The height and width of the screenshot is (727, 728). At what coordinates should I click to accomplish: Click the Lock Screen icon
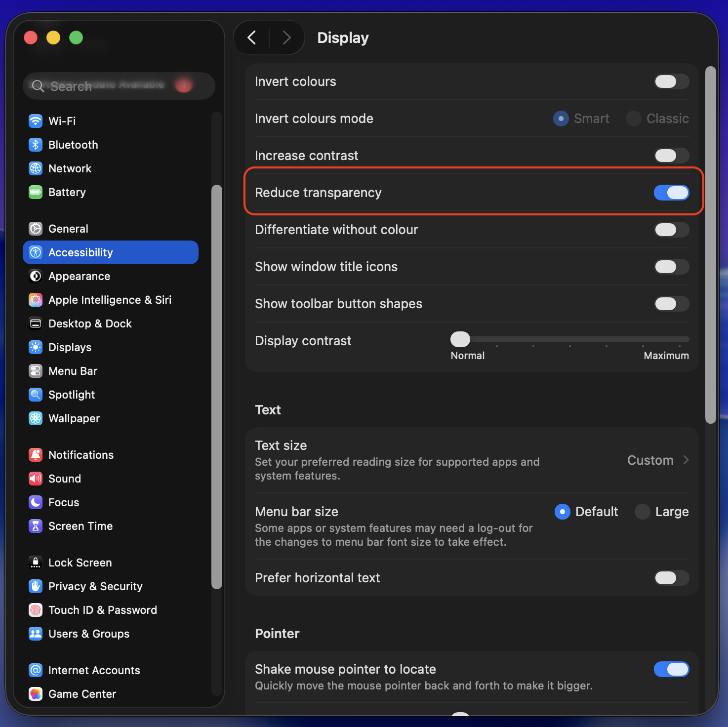click(36, 563)
